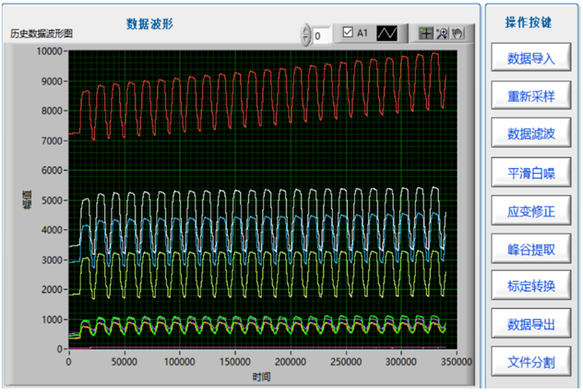Click the 时间 x-axis title

(262, 376)
